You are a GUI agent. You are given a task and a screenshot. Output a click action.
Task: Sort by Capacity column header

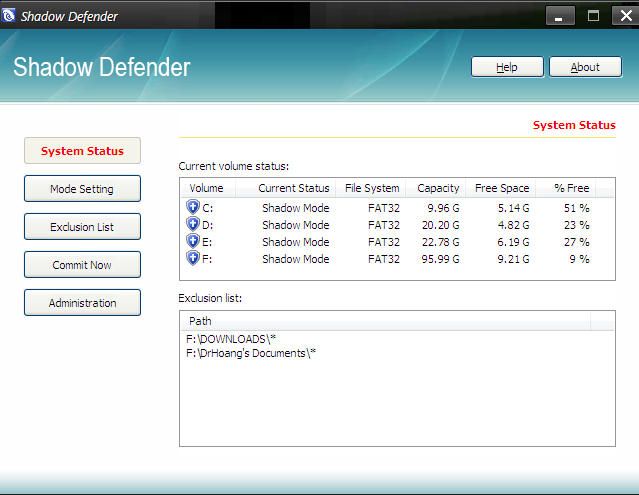(x=438, y=188)
